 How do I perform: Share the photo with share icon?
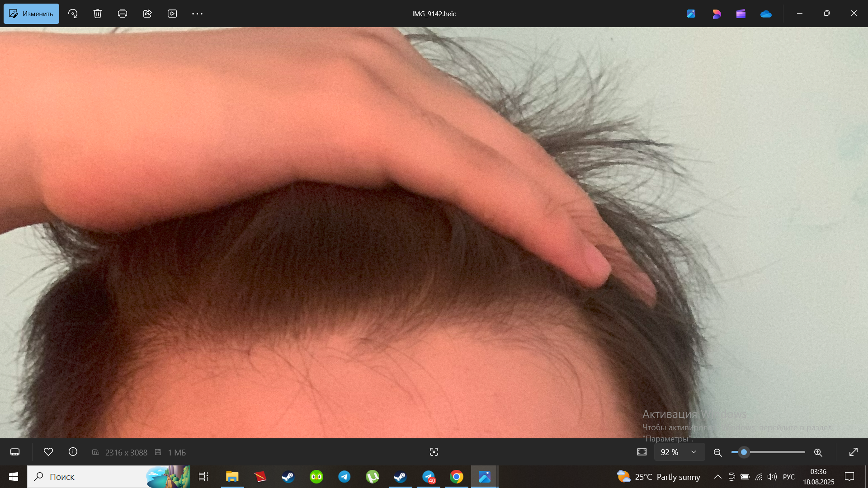click(147, 14)
